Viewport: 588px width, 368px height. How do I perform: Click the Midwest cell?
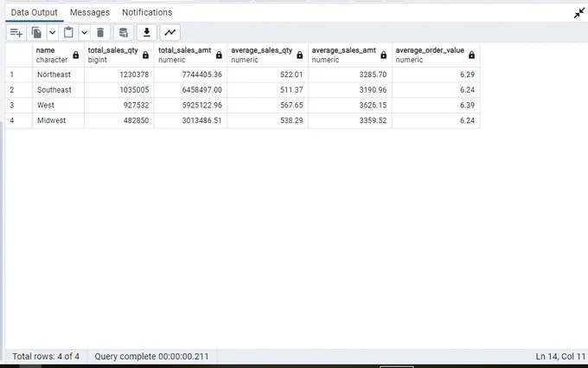[x=58, y=120]
